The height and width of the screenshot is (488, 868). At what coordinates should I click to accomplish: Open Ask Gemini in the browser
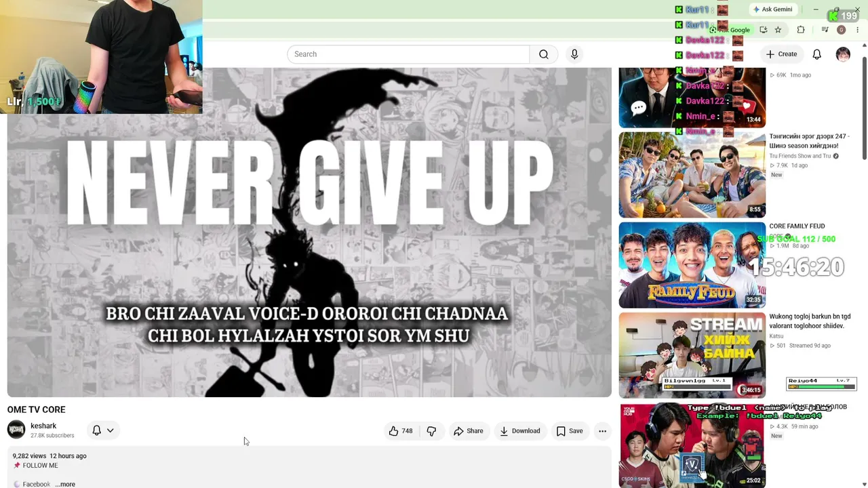click(772, 9)
